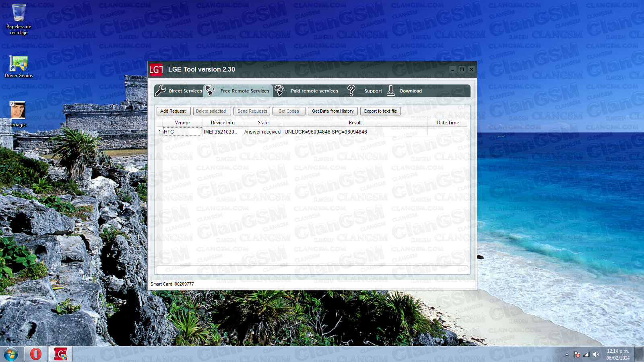Open the Windows Start button
Image resolution: width=644 pixels, height=362 pixels.
11,354
